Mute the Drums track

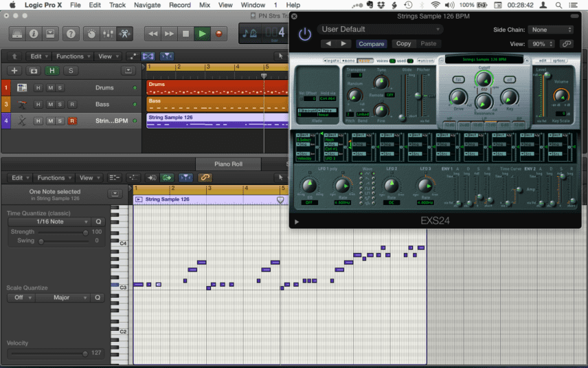coord(50,87)
